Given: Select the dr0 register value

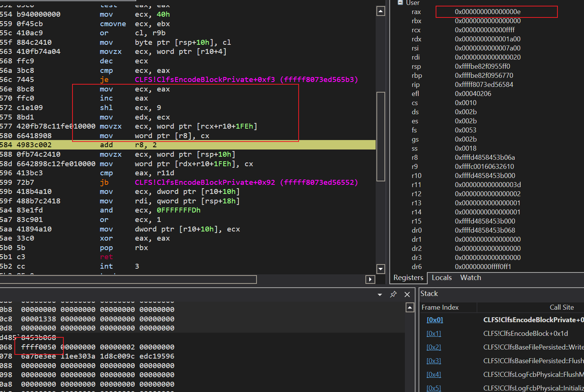Looking at the screenshot, I should tap(485, 230).
